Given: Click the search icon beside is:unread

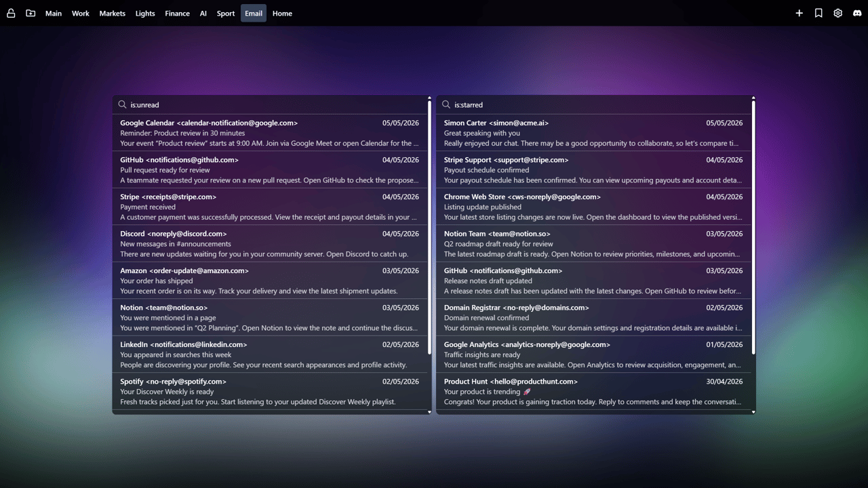Looking at the screenshot, I should pyautogui.click(x=122, y=104).
